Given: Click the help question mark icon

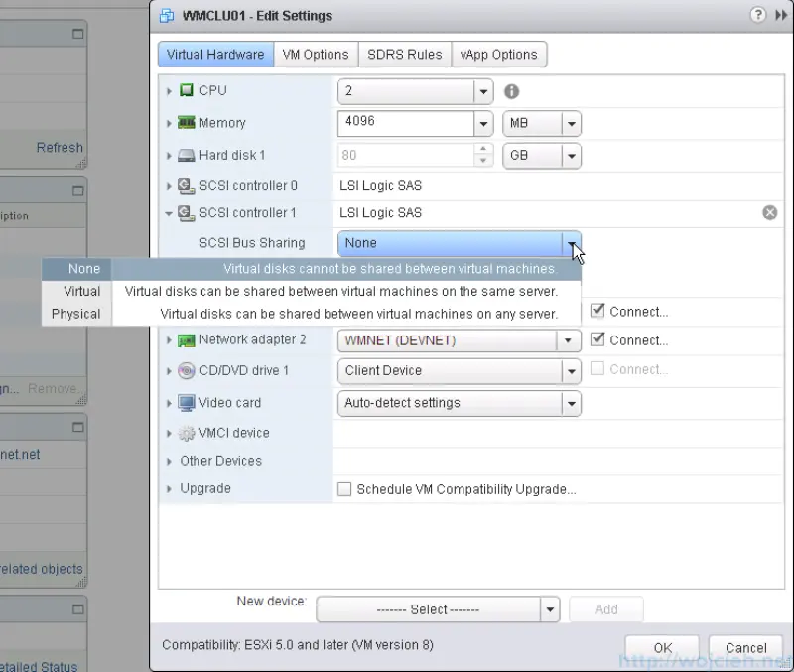Looking at the screenshot, I should coord(757,15).
